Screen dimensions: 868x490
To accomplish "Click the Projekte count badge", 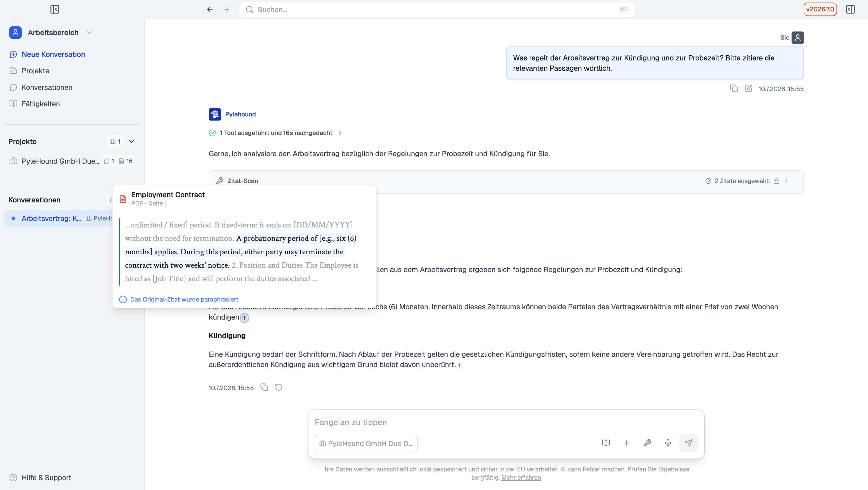I will 115,141.
